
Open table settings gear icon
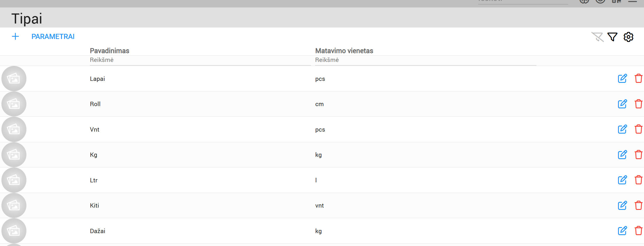click(629, 37)
